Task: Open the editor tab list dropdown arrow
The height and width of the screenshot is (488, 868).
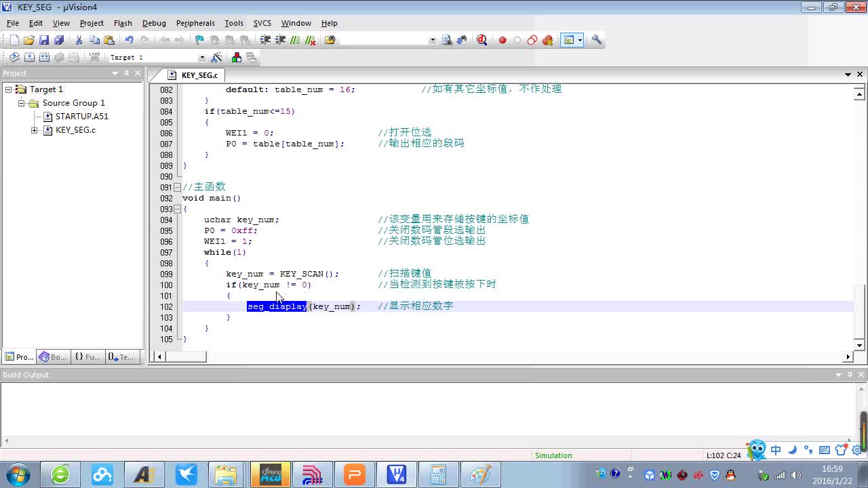Action: pyautogui.click(x=848, y=75)
